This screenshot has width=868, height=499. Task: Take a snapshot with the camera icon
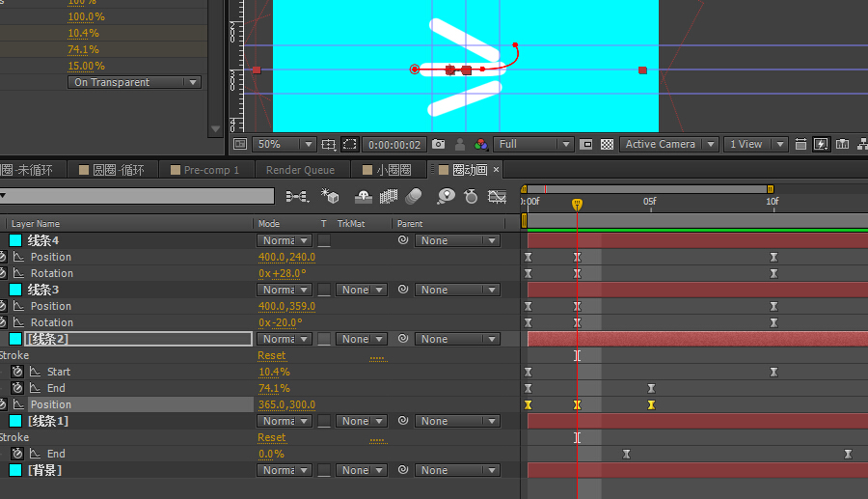[439, 144]
